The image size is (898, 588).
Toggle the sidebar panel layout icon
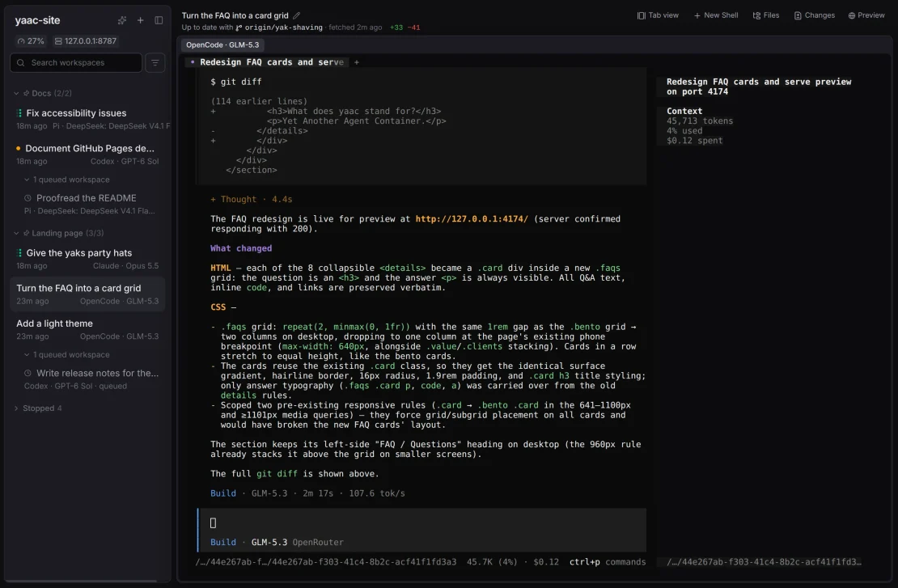pyautogui.click(x=159, y=20)
